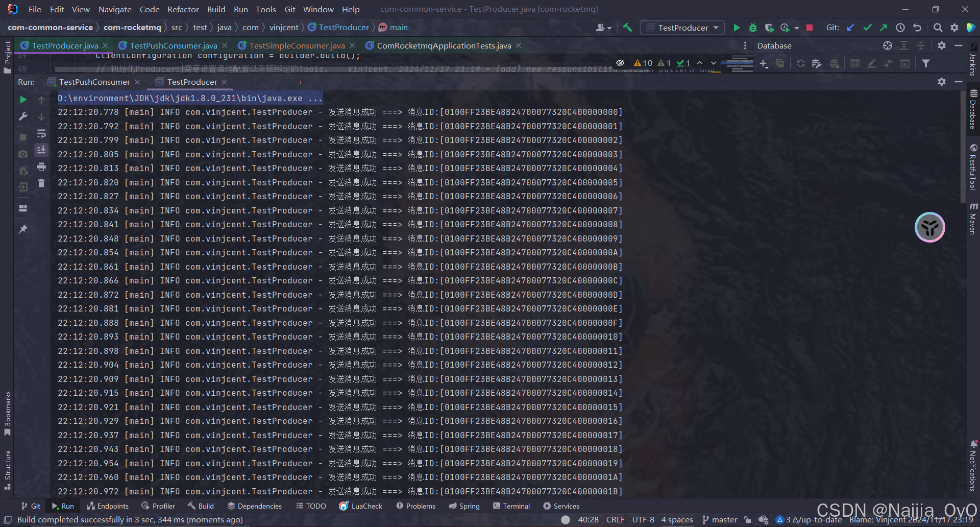Refresh the Database panel
Viewport: 980px width, 527px height.
click(x=800, y=63)
